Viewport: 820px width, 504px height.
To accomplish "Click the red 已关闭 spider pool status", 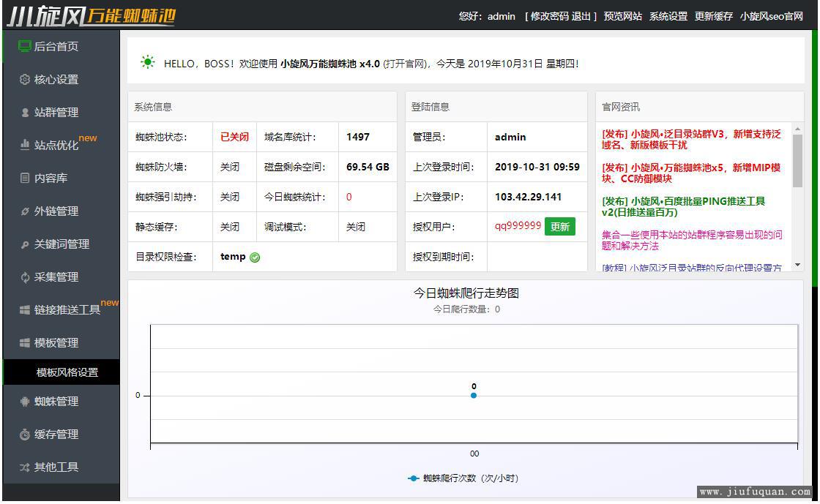I will point(234,137).
